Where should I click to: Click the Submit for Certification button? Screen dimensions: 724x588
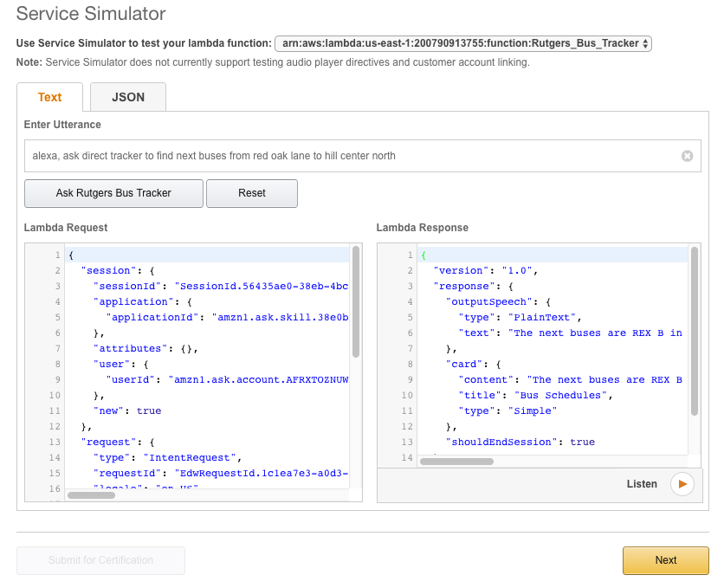tap(100, 560)
